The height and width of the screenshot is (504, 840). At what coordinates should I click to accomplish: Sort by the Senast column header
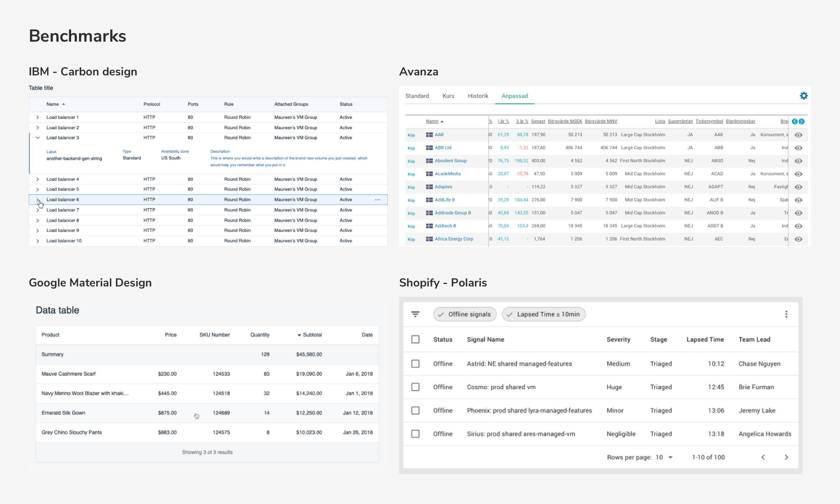(x=538, y=121)
